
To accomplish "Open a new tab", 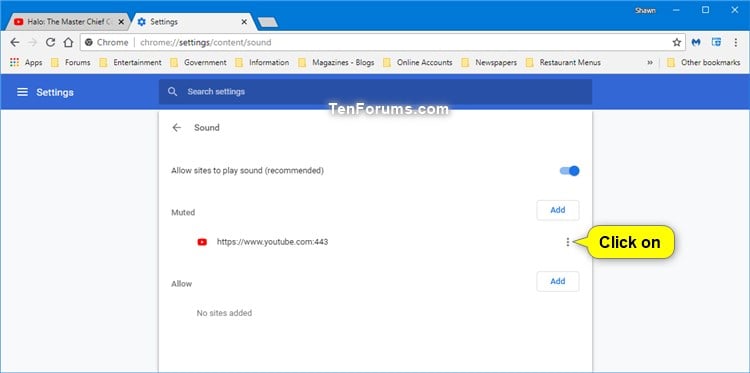I will tap(267, 22).
